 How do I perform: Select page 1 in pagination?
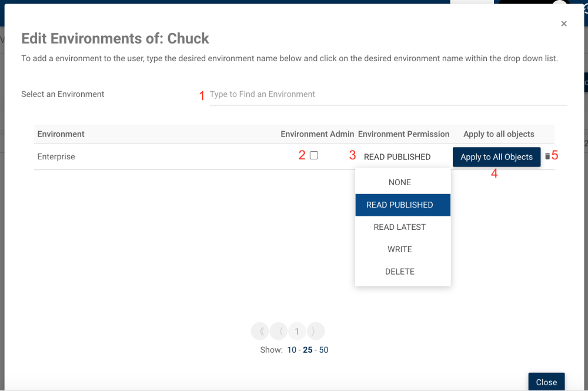pyautogui.click(x=297, y=332)
